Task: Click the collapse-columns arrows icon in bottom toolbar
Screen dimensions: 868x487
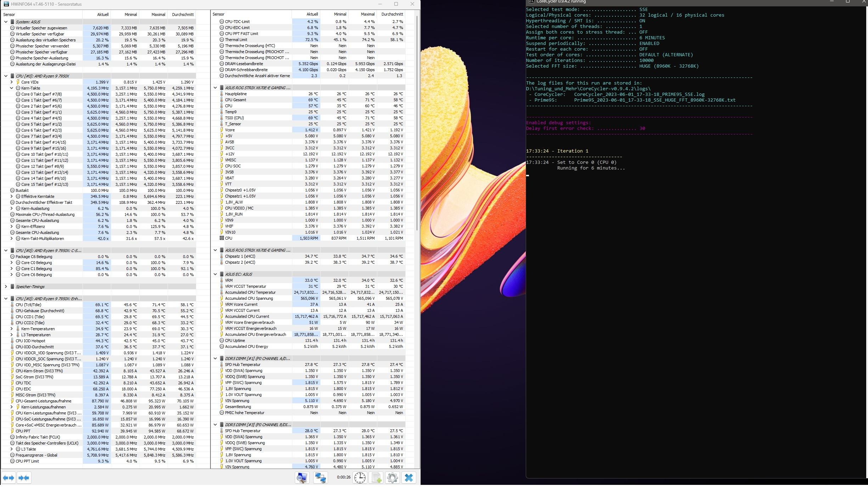Action: [24, 478]
